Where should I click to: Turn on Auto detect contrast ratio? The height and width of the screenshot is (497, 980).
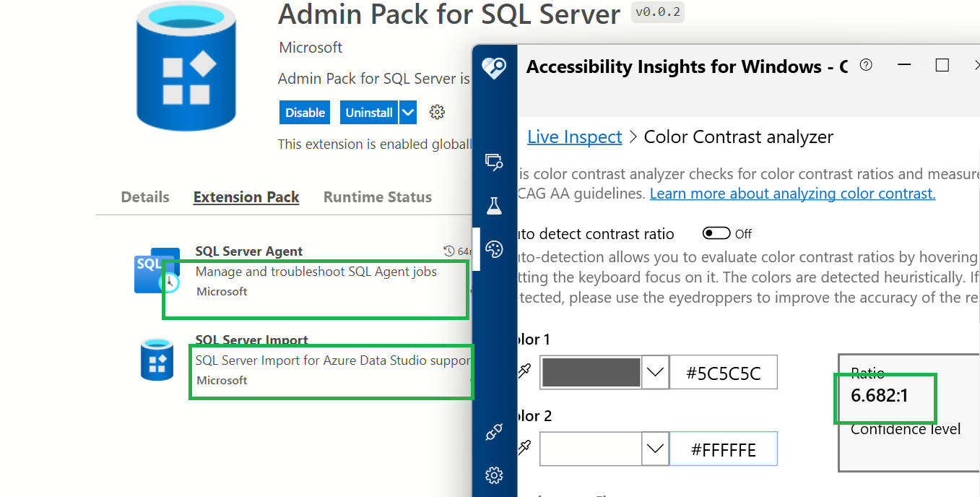pyautogui.click(x=717, y=233)
